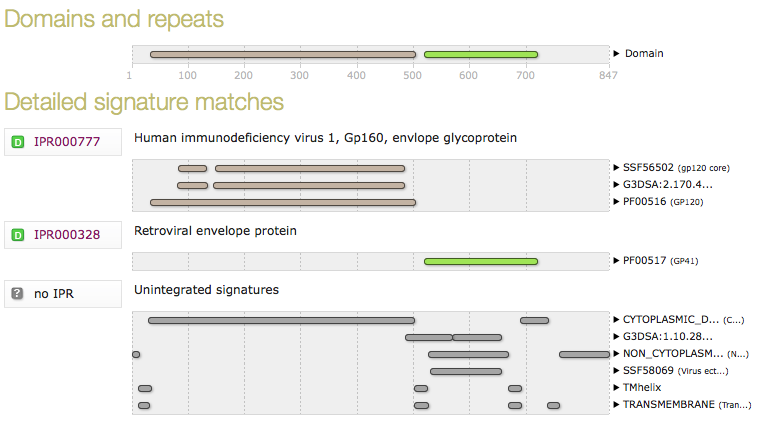The image size is (765, 421).
Task: Expand the Domain track arrow
Action: pos(617,54)
